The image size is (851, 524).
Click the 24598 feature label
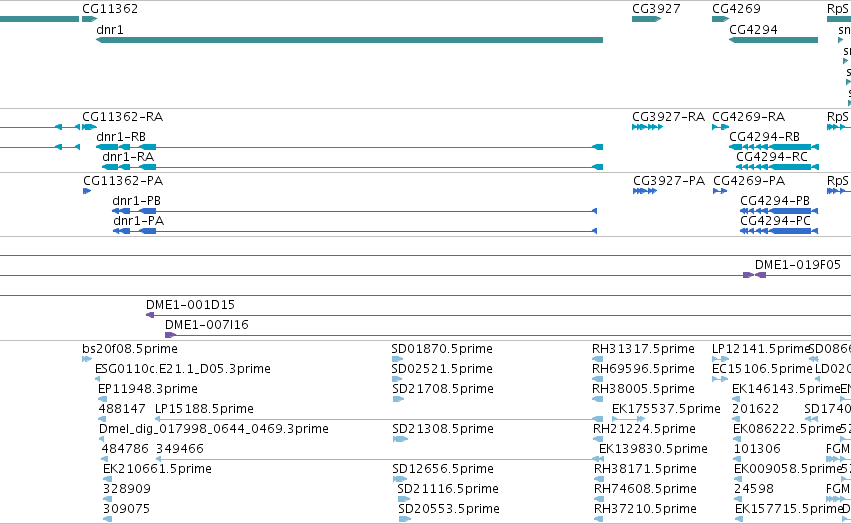(754, 489)
